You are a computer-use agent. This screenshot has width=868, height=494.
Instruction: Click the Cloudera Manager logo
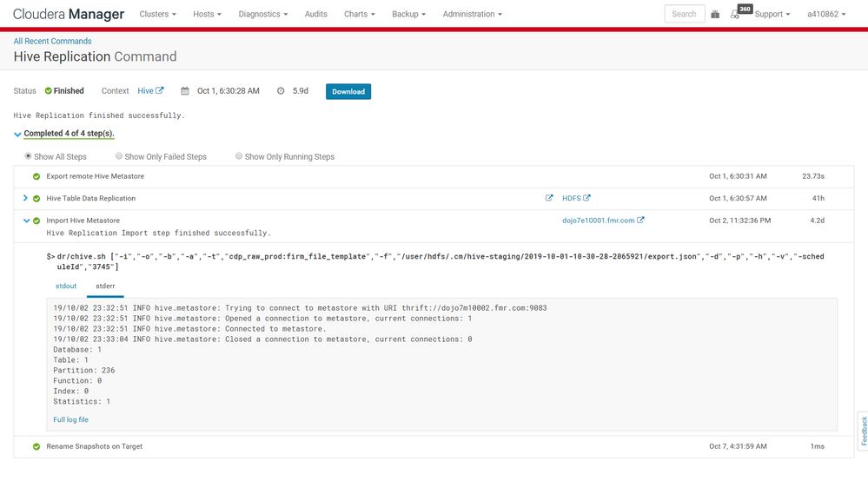click(x=69, y=15)
